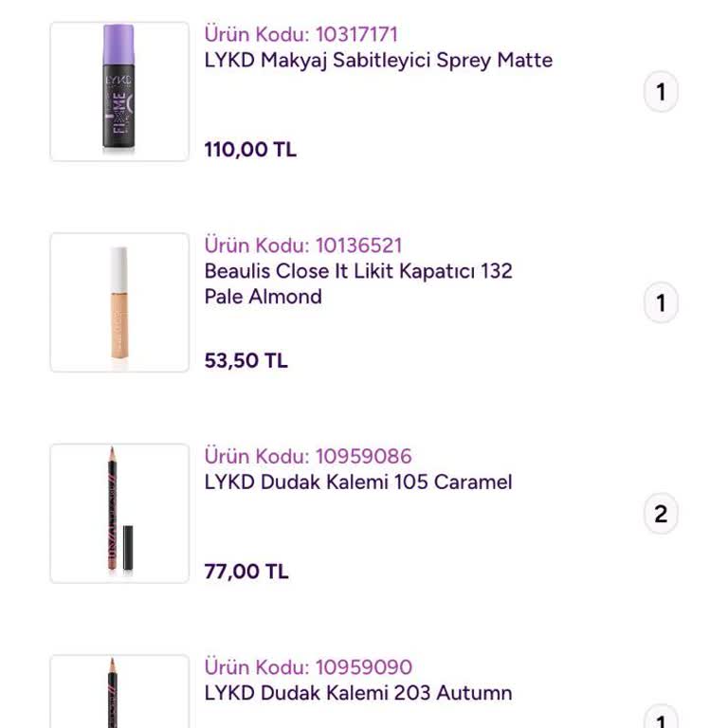This screenshot has height=728, width=728.
Task: Click the Pale Almond shade text
Action: coord(264,297)
